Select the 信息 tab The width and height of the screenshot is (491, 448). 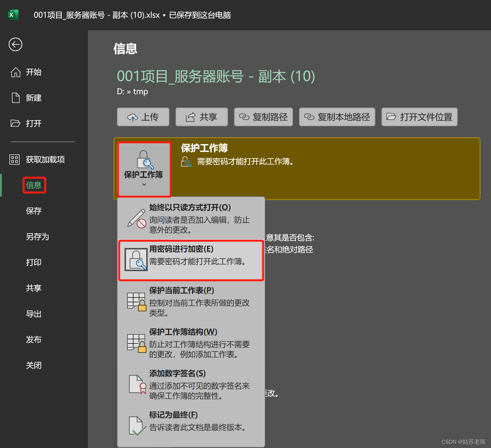pos(34,185)
